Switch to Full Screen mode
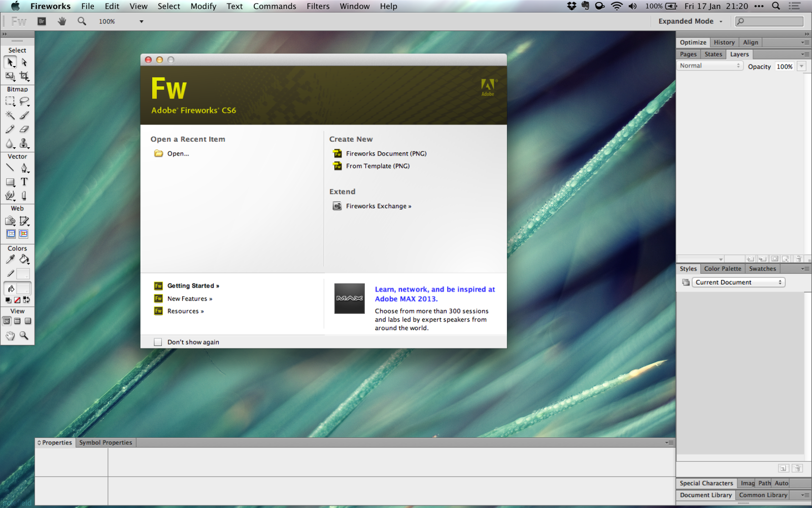This screenshot has width=812, height=508. (28, 321)
